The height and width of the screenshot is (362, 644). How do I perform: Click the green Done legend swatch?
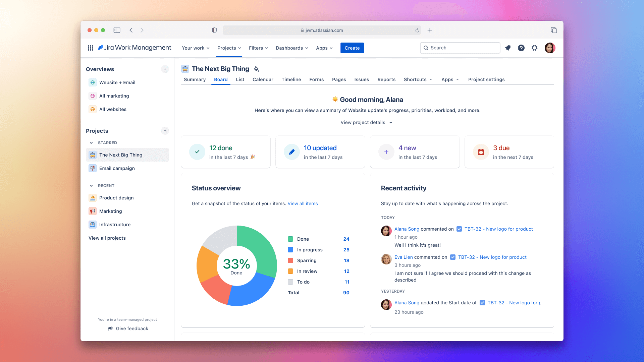pyautogui.click(x=290, y=239)
